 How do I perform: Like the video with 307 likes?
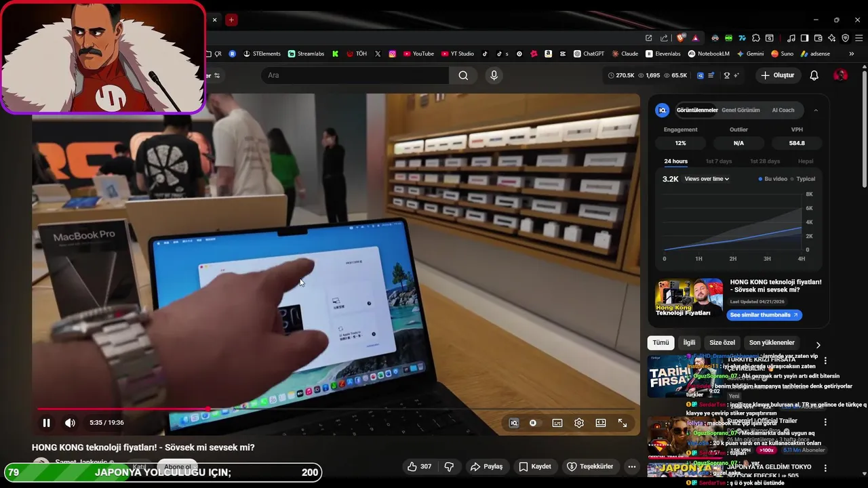(419, 466)
